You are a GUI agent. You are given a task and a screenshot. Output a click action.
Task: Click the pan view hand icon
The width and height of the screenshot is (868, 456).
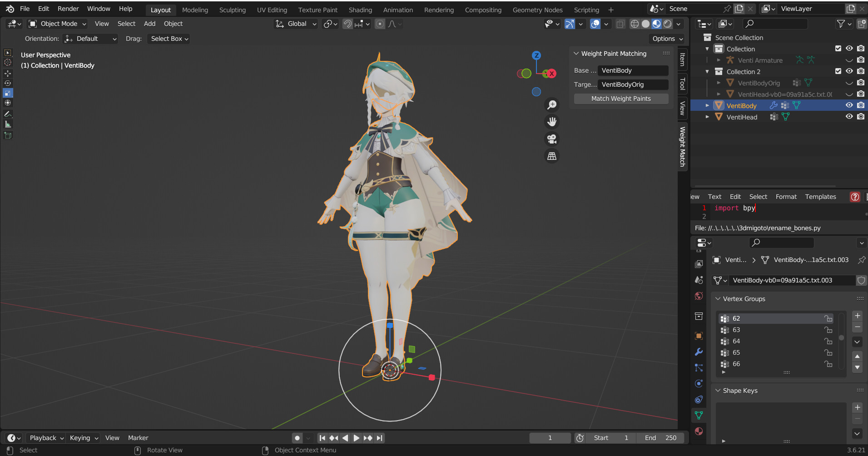[x=552, y=122]
